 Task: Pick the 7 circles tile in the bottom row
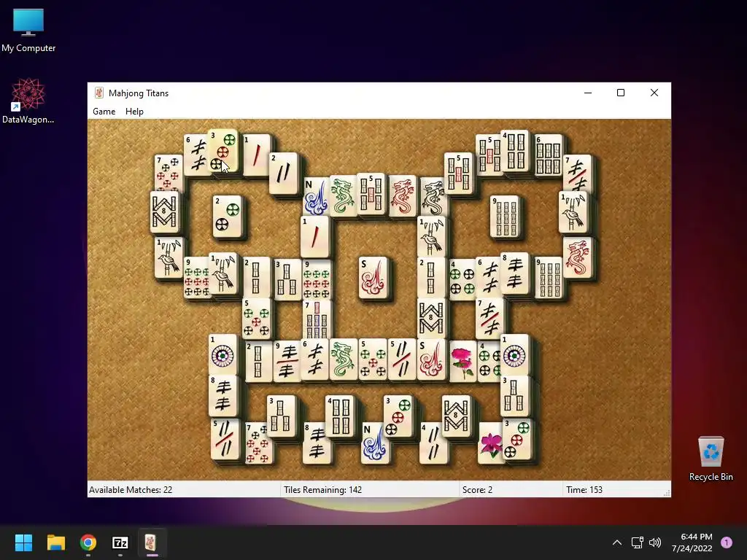258,444
